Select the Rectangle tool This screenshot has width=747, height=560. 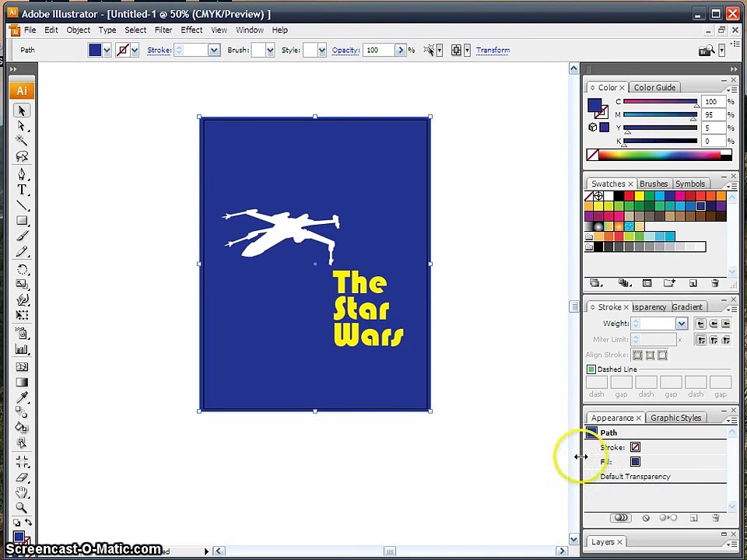click(x=22, y=220)
